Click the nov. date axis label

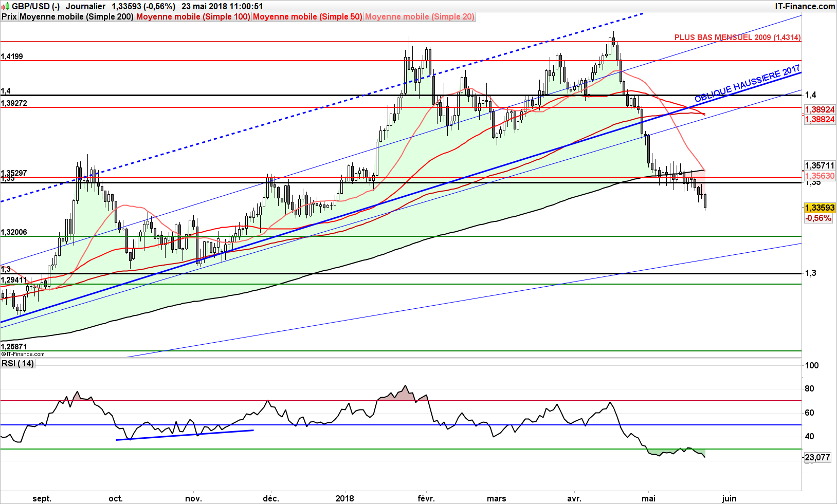click(193, 498)
